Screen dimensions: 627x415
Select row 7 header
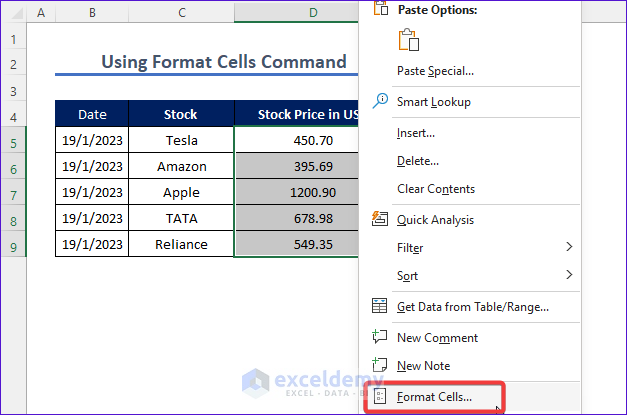pyautogui.click(x=14, y=193)
